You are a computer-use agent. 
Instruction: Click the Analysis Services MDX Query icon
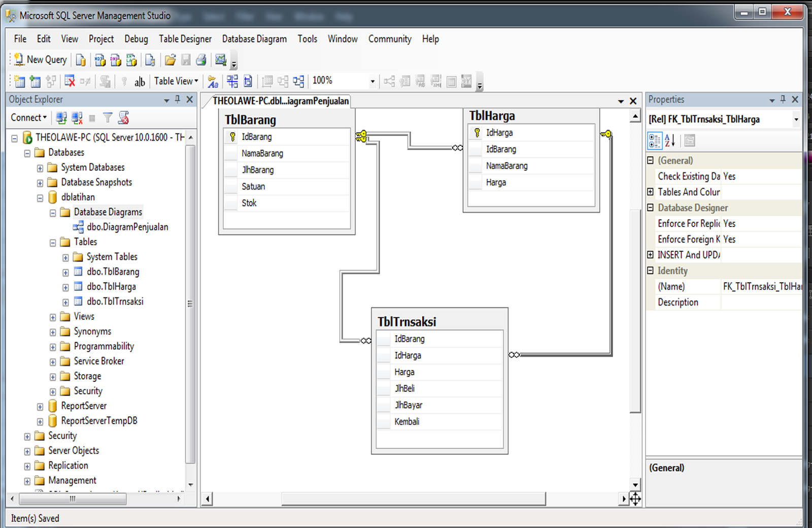tap(100, 60)
